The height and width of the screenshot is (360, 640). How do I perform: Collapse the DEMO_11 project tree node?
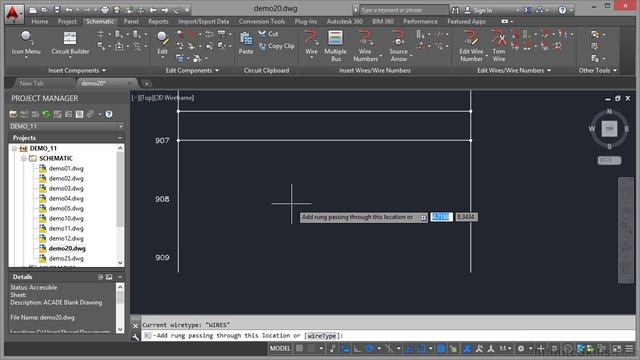click(15, 149)
